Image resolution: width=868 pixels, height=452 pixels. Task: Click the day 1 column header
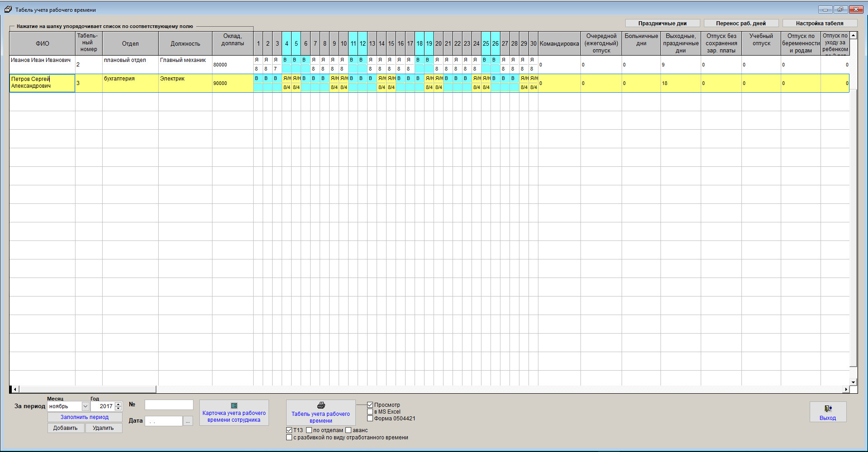point(258,43)
